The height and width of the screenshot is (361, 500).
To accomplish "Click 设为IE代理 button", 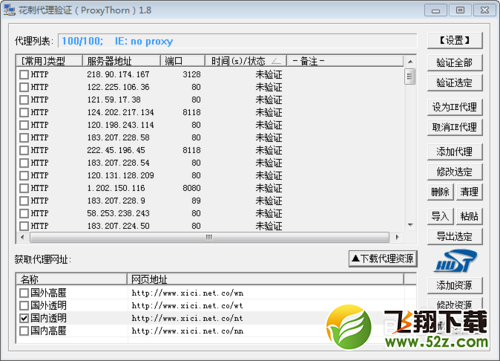I will click(x=455, y=107).
